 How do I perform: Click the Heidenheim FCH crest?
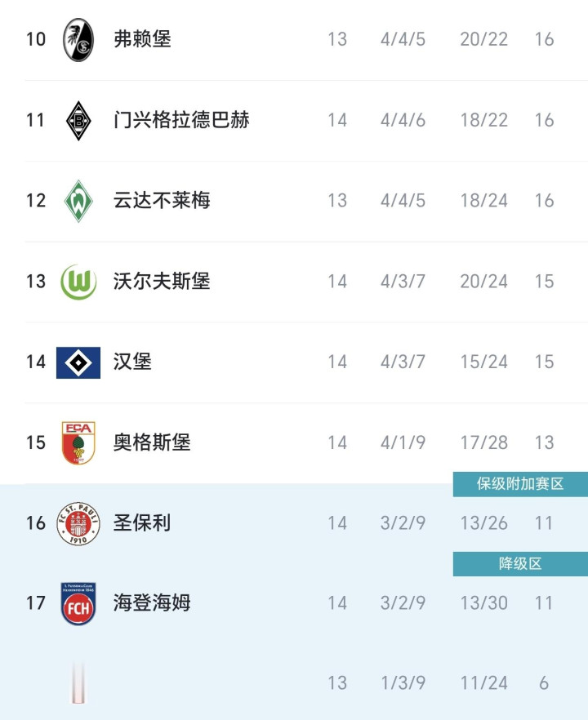click(x=78, y=604)
